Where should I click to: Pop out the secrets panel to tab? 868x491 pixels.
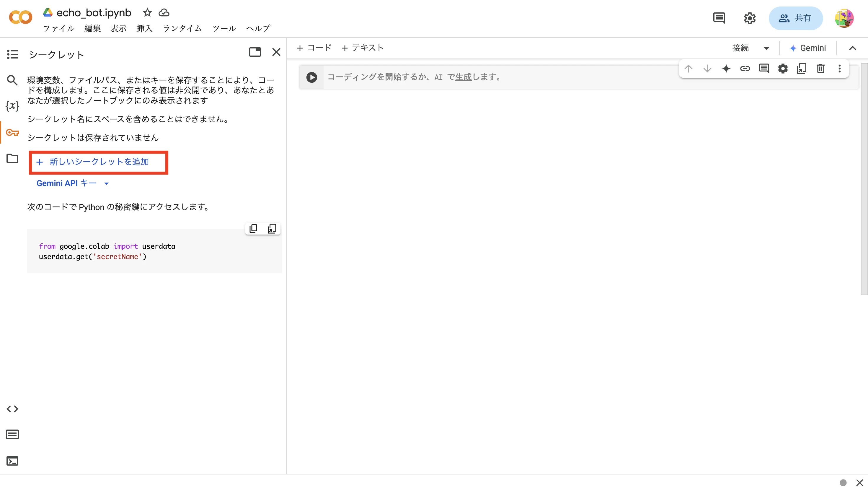click(255, 52)
